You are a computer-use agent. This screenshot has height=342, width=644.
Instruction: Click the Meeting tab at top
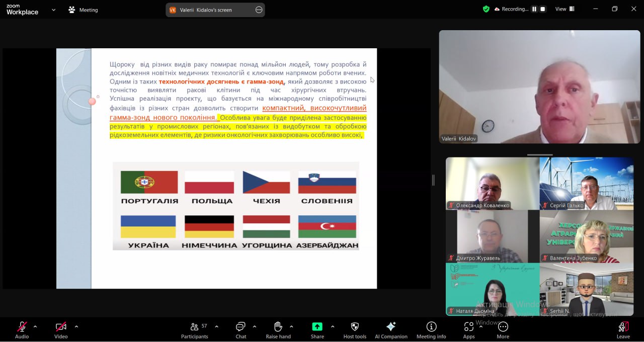84,10
